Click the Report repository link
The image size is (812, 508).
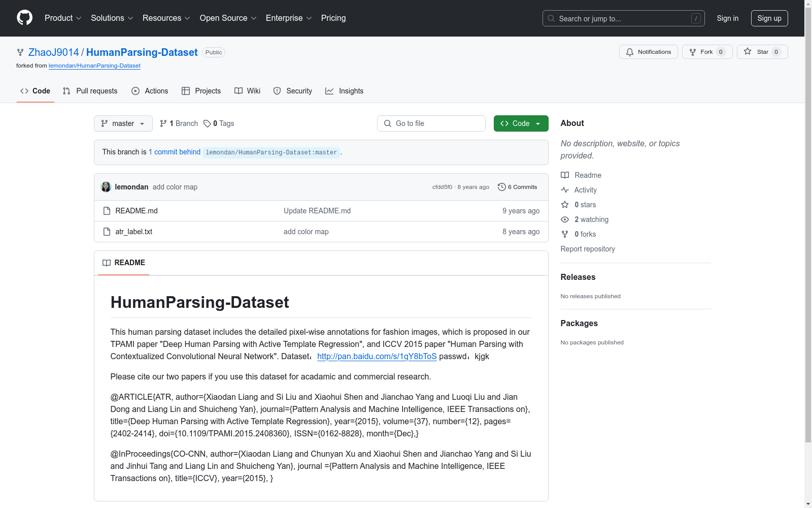pyautogui.click(x=588, y=249)
